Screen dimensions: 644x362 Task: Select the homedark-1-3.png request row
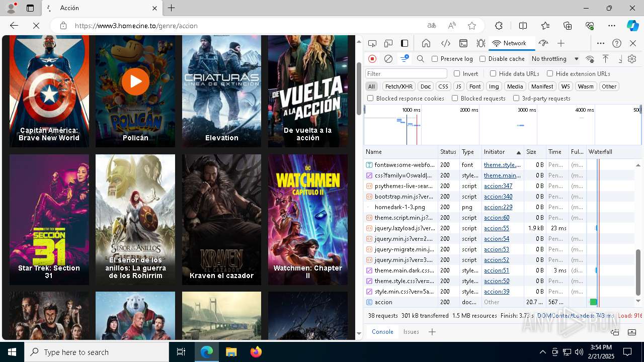[500, 207]
